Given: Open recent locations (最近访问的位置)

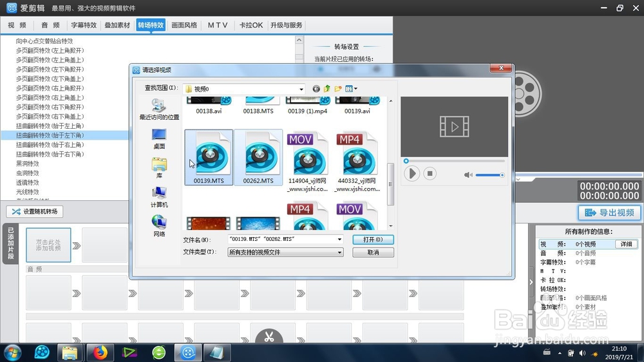Looking at the screenshot, I should tap(159, 110).
